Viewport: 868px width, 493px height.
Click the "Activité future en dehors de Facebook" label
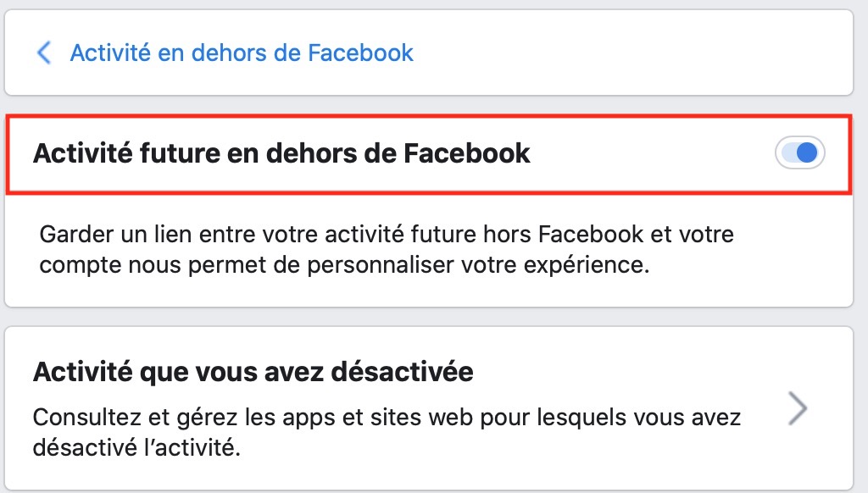[281, 153]
